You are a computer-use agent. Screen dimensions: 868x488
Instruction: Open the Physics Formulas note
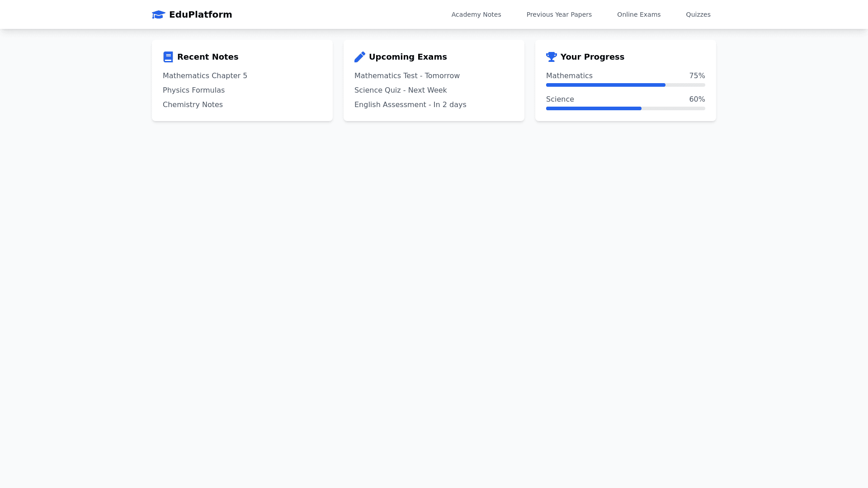point(193,90)
